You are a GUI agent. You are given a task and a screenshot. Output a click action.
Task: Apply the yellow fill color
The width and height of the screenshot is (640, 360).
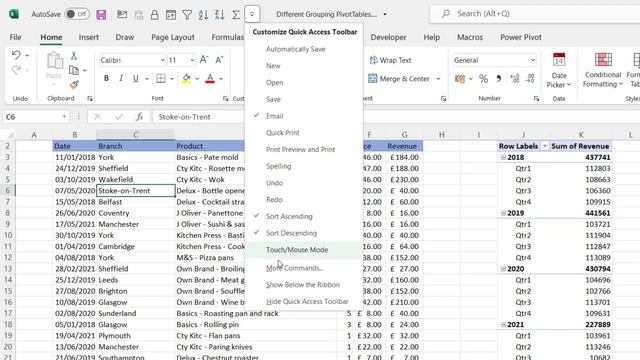pyautogui.click(x=186, y=78)
